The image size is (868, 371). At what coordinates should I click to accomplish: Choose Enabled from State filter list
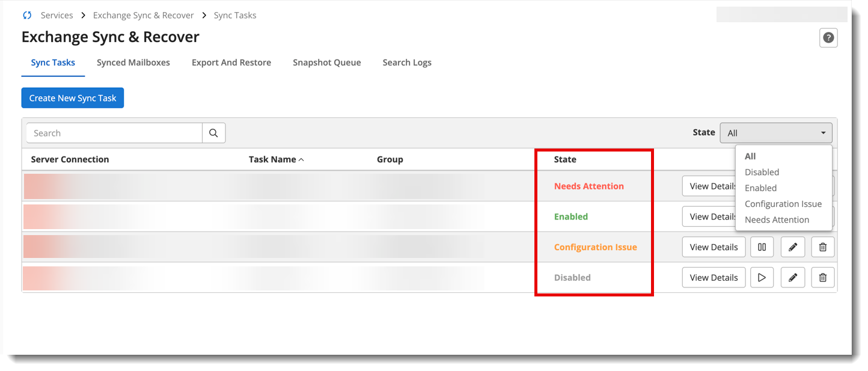[x=760, y=188]
